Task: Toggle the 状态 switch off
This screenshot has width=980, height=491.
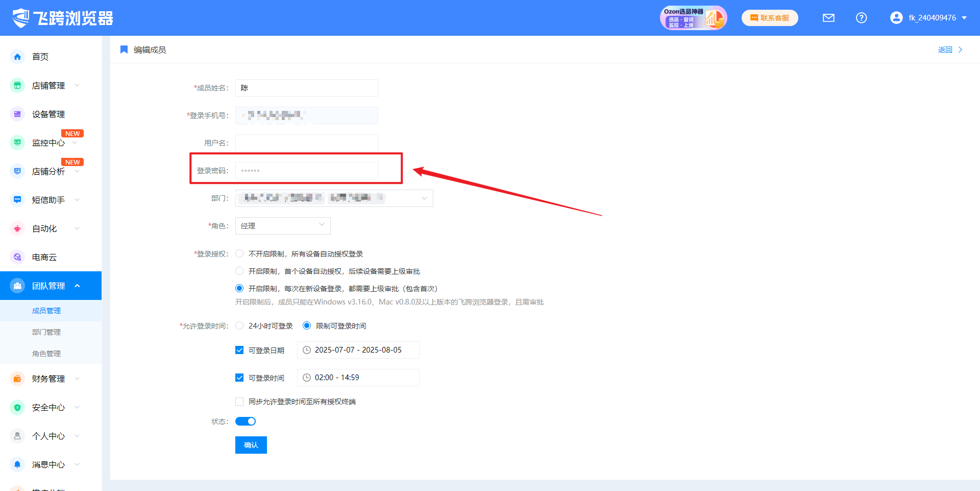Action: (246, 422)
